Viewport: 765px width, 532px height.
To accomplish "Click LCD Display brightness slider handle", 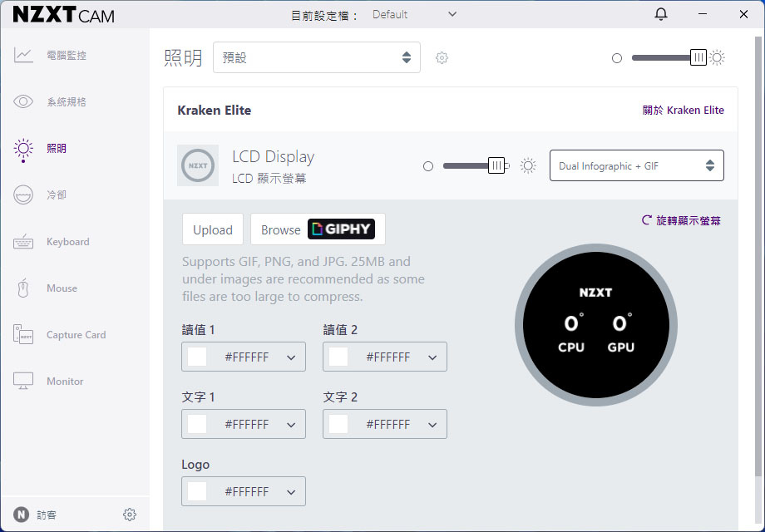I will pos(496,165).
